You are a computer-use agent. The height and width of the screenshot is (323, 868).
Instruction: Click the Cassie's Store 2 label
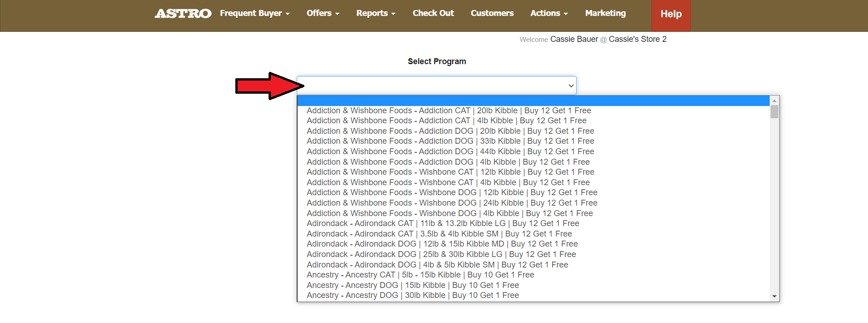pos(638,39)
